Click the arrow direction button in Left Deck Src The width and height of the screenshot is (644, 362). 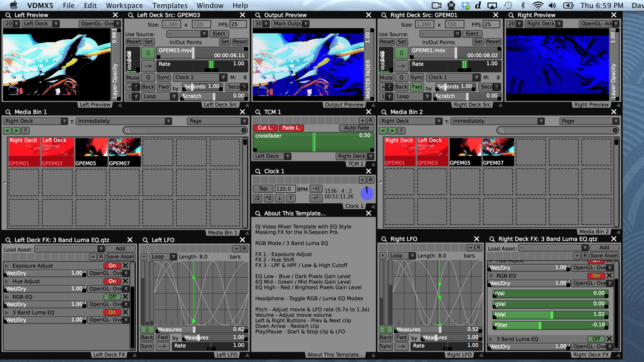pos(148,66)
